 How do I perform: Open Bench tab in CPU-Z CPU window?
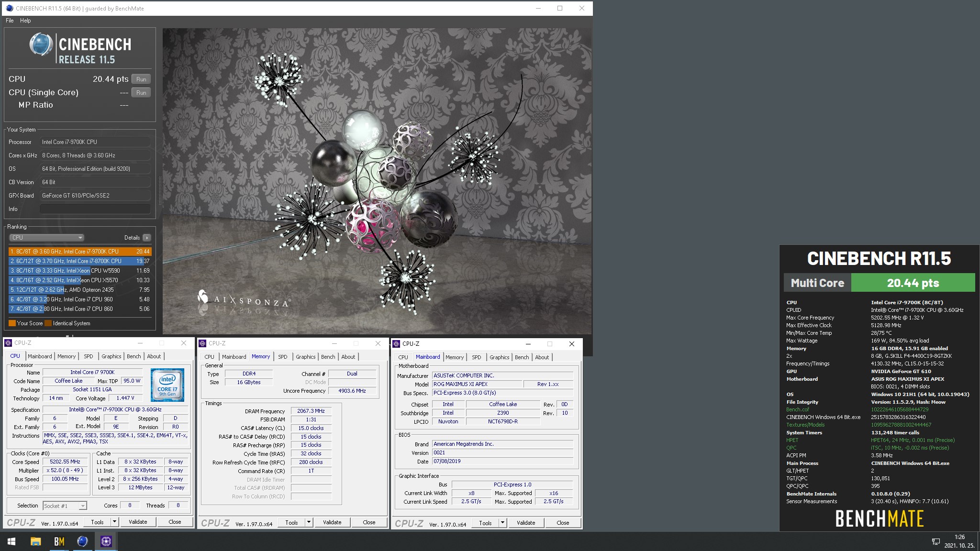click(x=134, y=356)
